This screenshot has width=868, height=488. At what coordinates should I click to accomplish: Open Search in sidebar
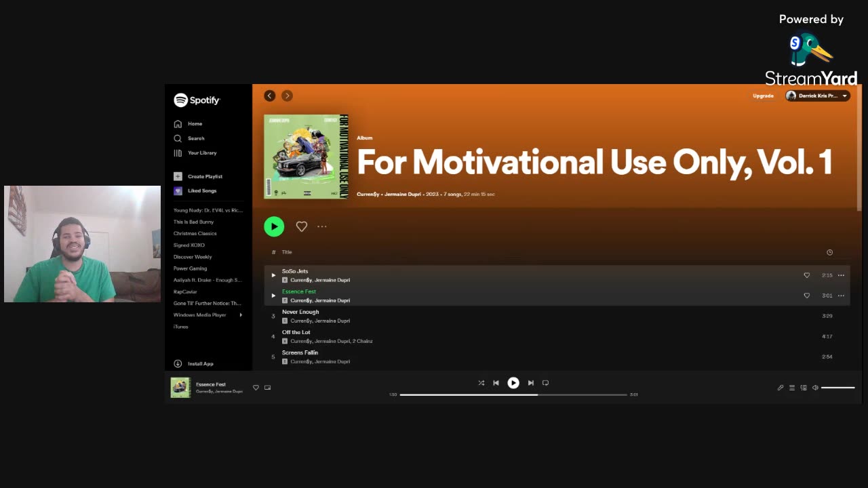point(189,138)
